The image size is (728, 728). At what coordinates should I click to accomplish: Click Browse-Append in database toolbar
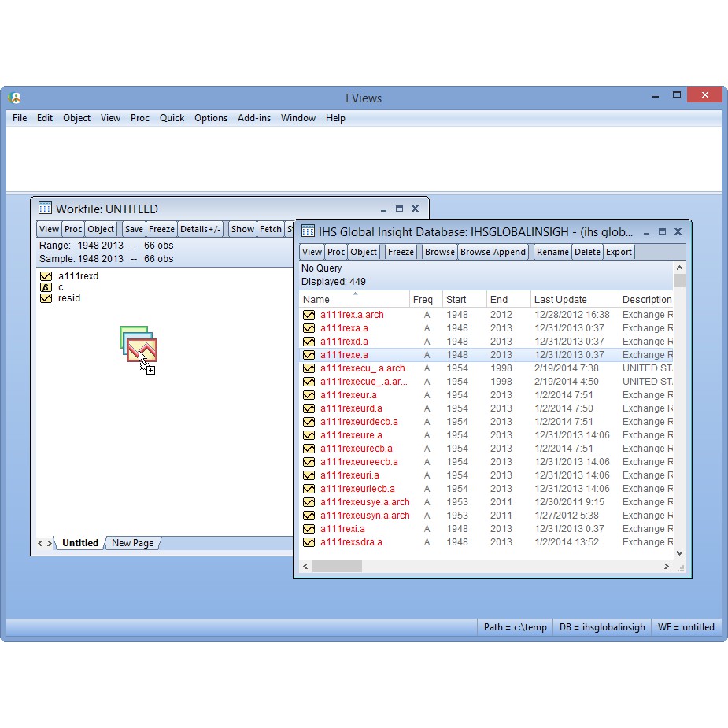(493, 252)
